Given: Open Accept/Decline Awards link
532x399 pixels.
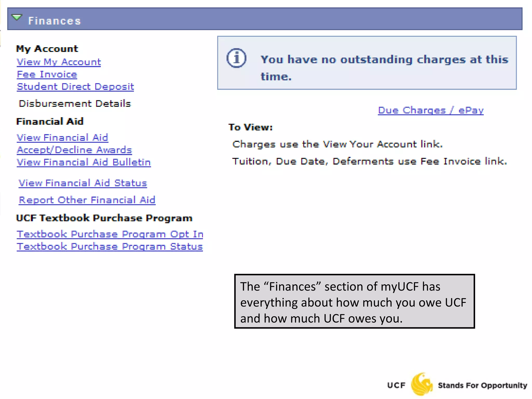Looking at the screenshot, I should 74,150.
